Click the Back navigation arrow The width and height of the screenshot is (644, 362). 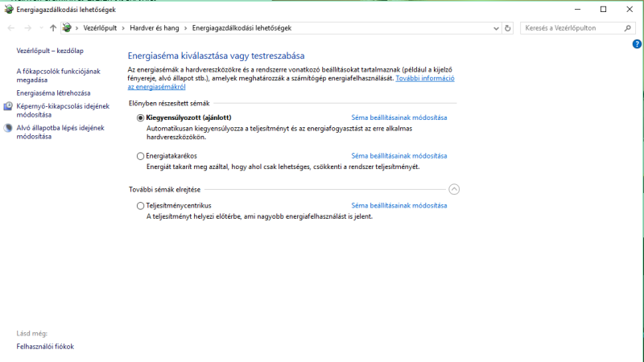[x=11, y=28]
